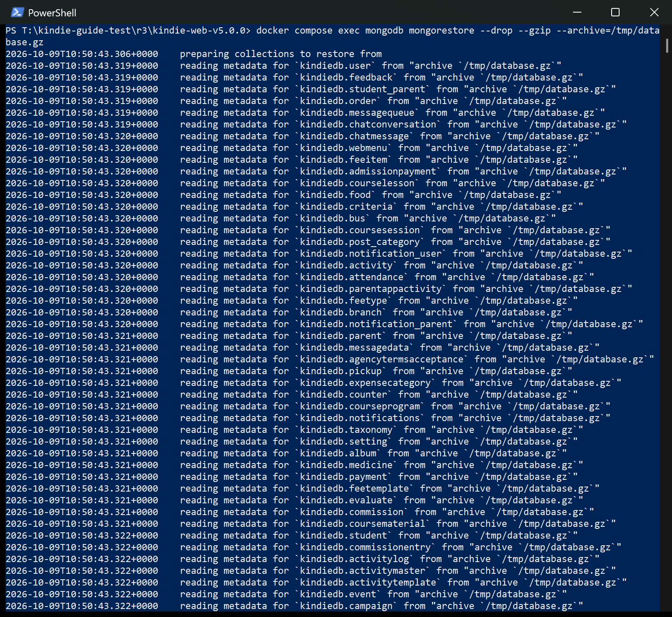The image size is (672, 617).
Task: Click the `kindiedb.notification_user` entry
Action: [x=371, y=254]
